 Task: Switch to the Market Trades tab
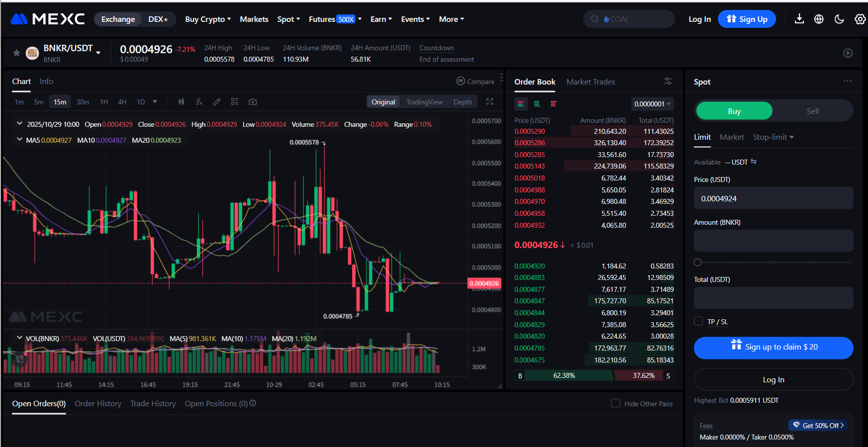point(591,82)
